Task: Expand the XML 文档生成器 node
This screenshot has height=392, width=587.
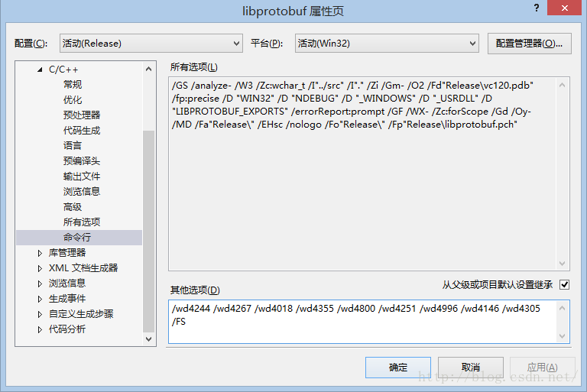Action: coord(40,268)
